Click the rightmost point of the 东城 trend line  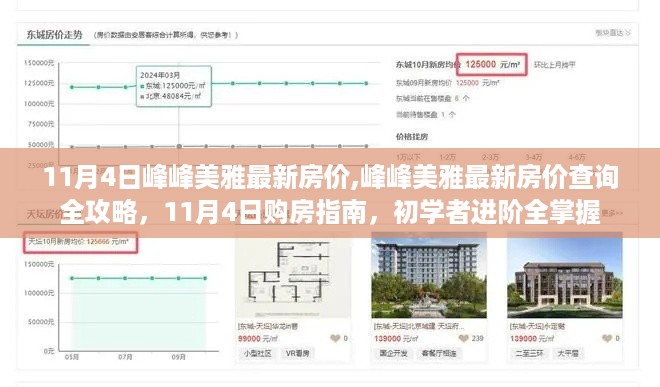click(366, 83)
